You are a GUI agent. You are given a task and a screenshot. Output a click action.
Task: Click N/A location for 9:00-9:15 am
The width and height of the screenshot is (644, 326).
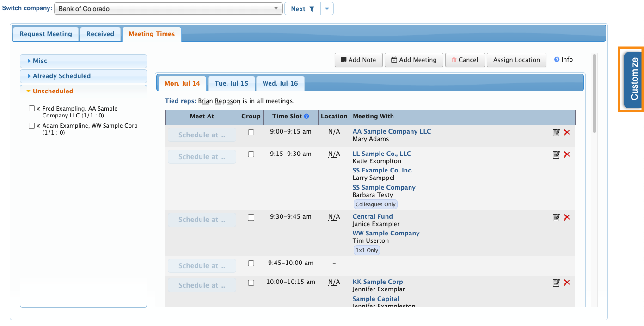334,132
